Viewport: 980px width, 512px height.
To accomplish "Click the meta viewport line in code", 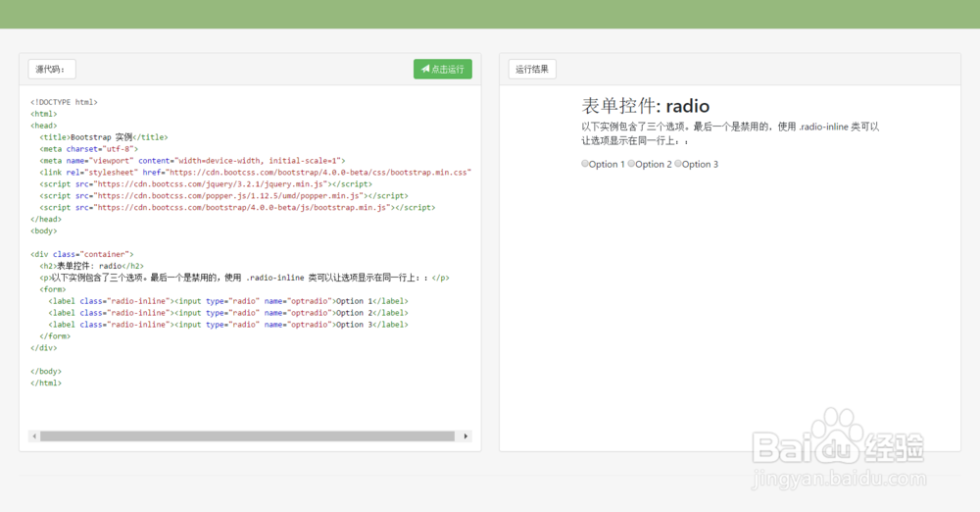I will (192, 161).
